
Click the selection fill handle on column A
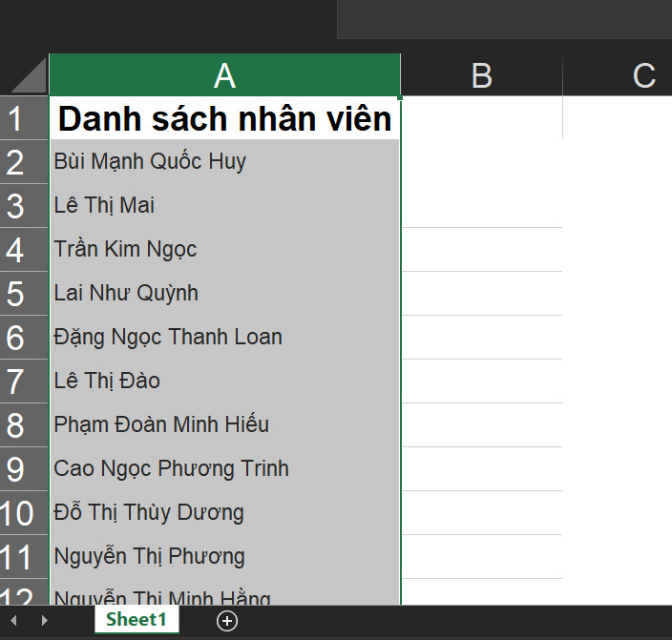click(x=400, y=97)
